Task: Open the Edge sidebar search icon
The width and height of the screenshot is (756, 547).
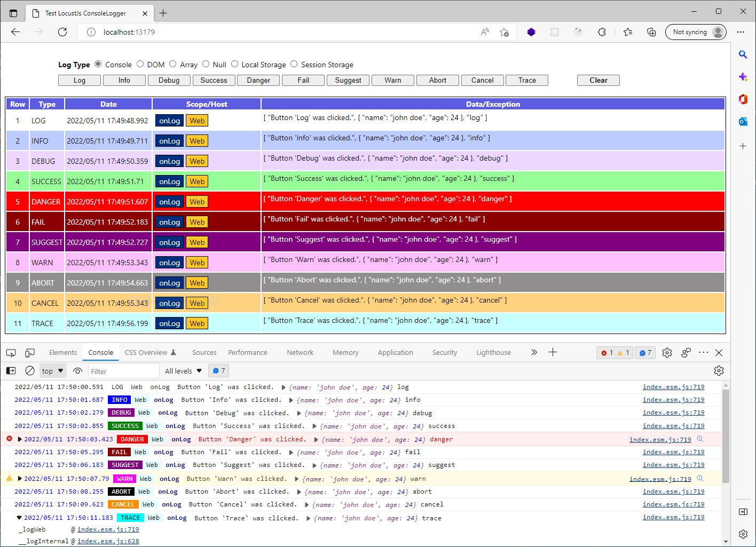Action: click(743, 54)
